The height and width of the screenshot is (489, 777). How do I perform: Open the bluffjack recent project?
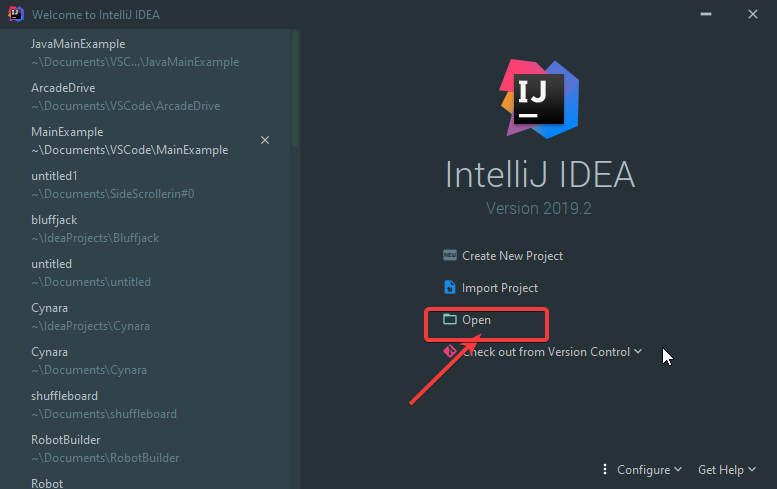(146, 228)
